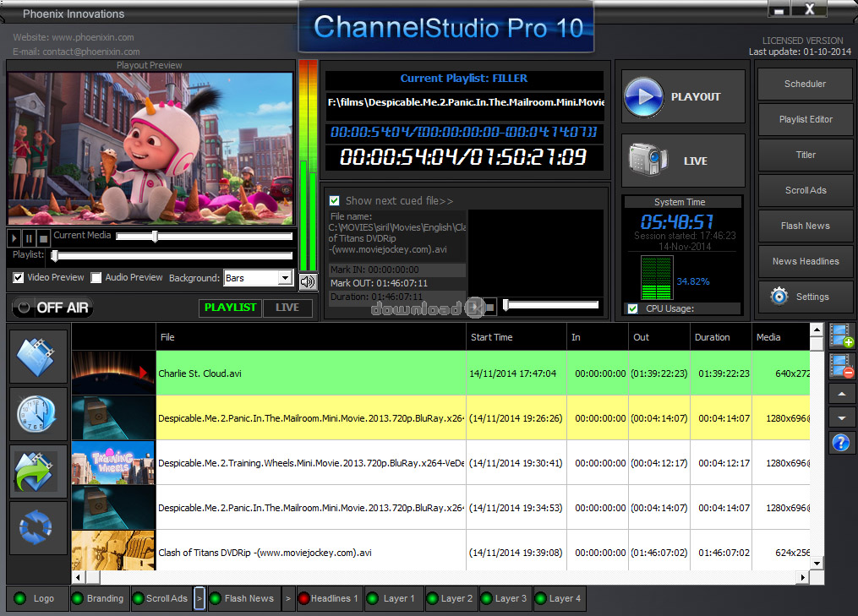Open the Scheduler panel
Image resolution: width=858 pixels, height=616 pixels.
[805, 84]
